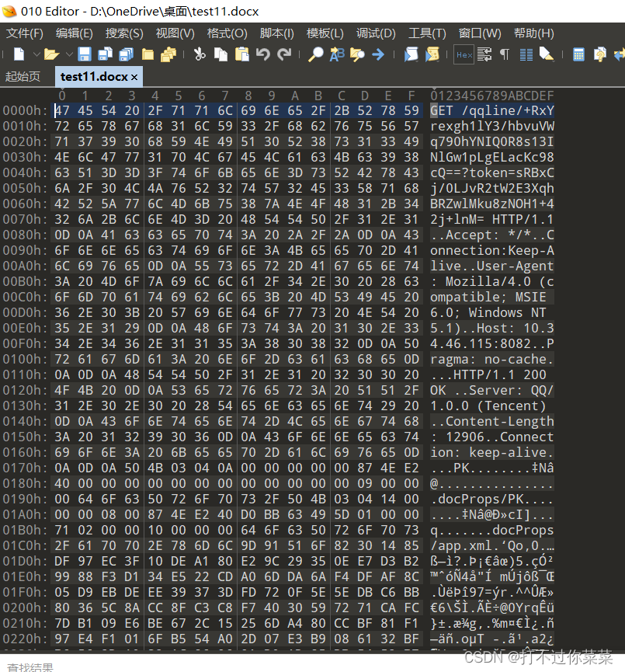625x672 pixels.
Task: Redo the last undone edit
Action: pos(284,54)
